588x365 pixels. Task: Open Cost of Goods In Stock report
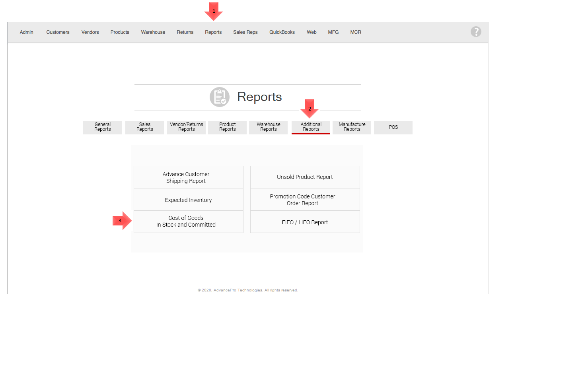[188, 221]
